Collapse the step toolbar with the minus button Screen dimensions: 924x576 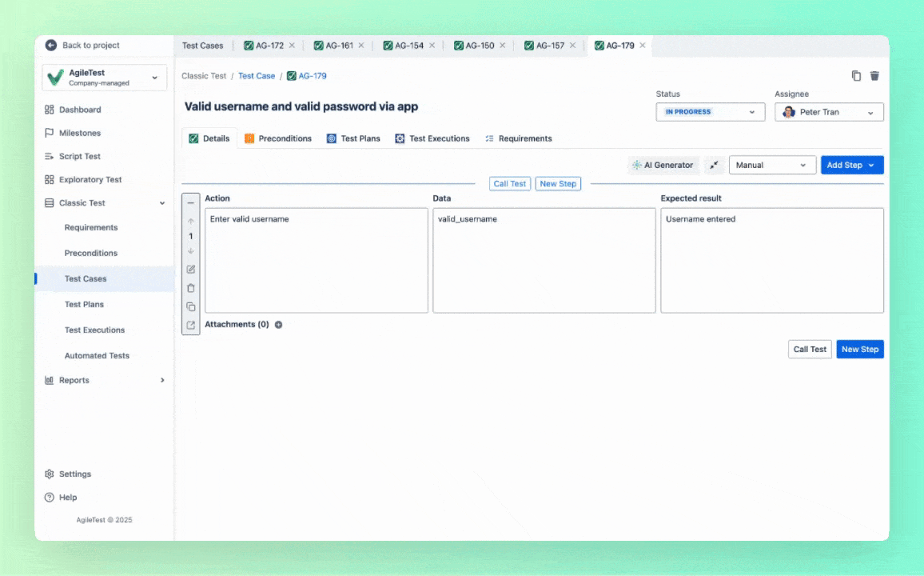(190, 202)
